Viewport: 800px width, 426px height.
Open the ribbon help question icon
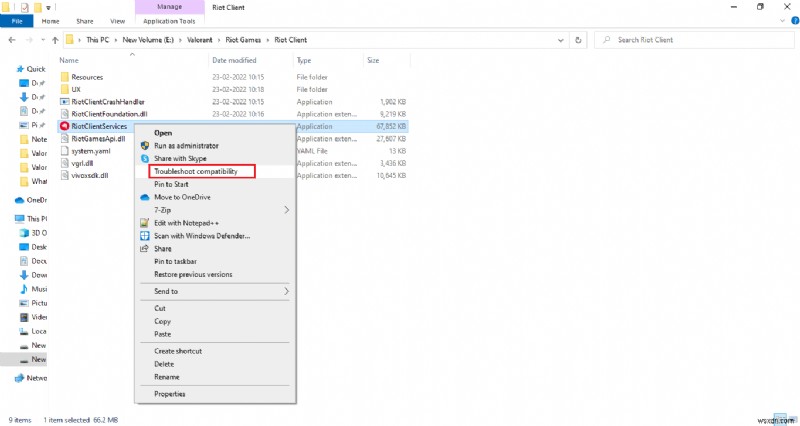pos(795,21)
